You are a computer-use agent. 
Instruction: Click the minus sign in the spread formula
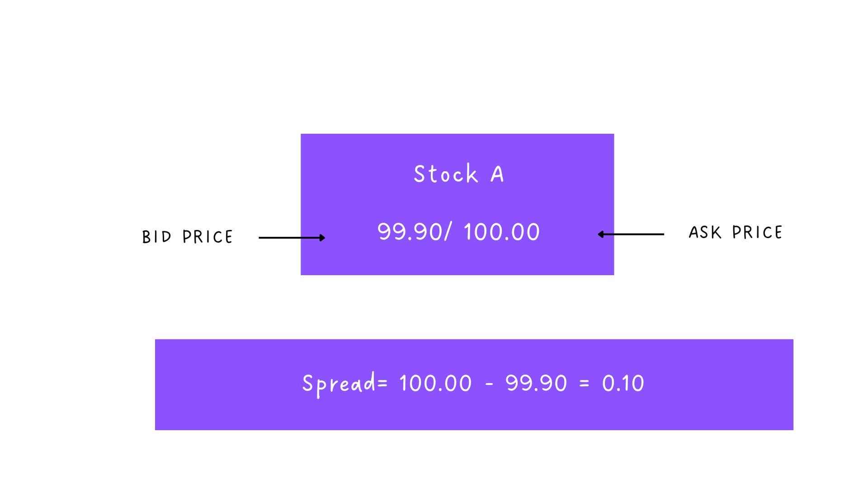tap(489, 384)
